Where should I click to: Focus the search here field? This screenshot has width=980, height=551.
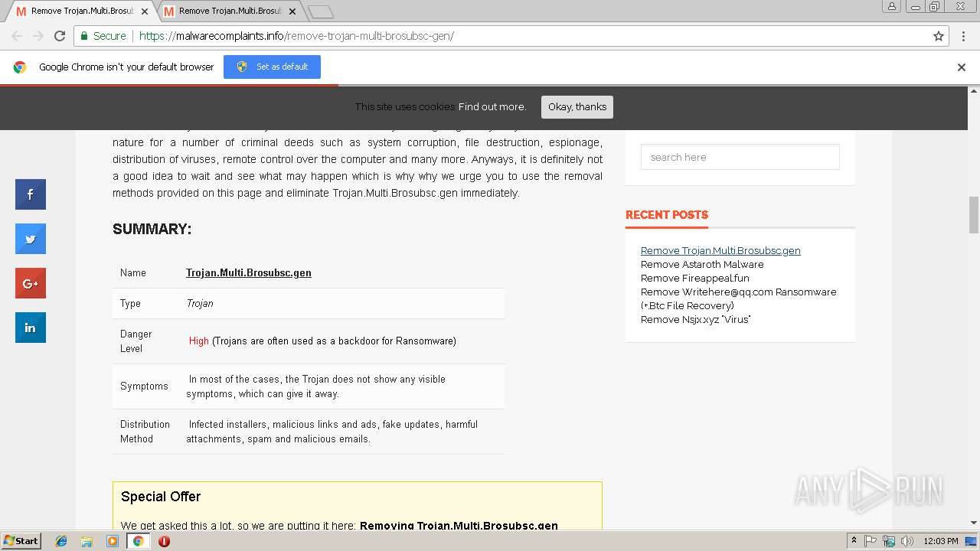coord(740,157)
